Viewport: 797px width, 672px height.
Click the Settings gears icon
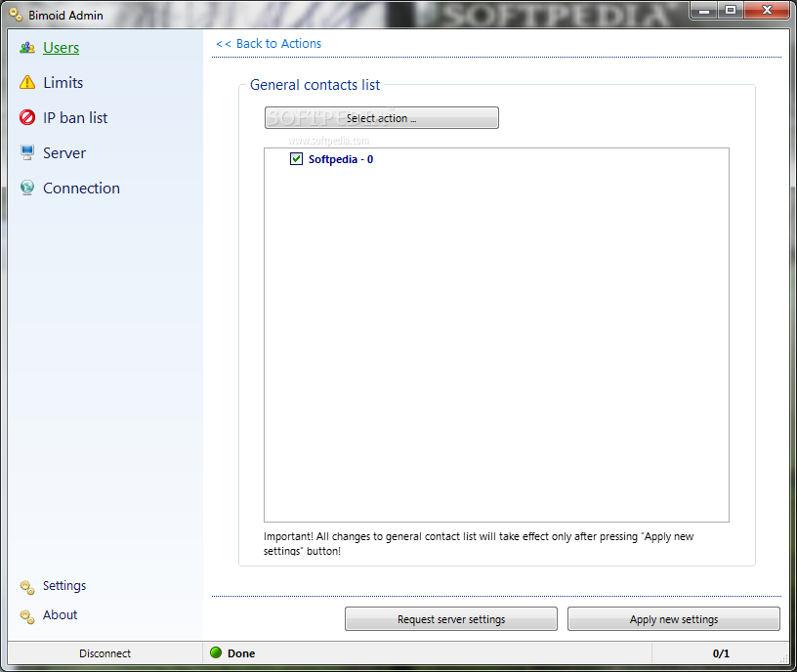[27, 587]
